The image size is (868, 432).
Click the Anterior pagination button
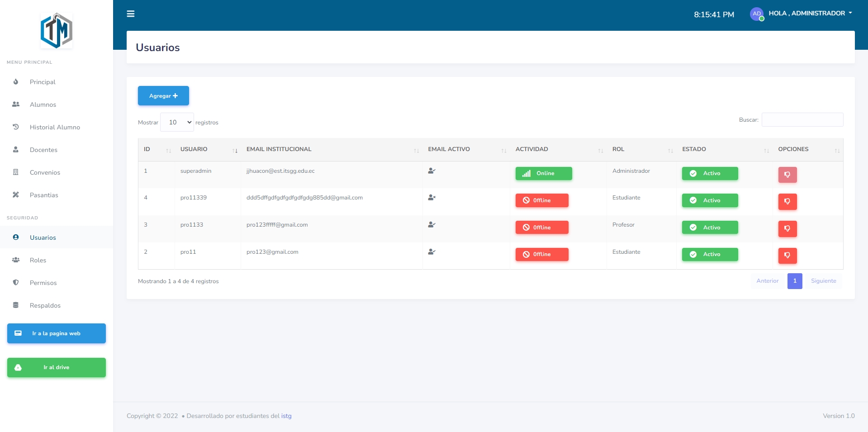pos(768,281)
